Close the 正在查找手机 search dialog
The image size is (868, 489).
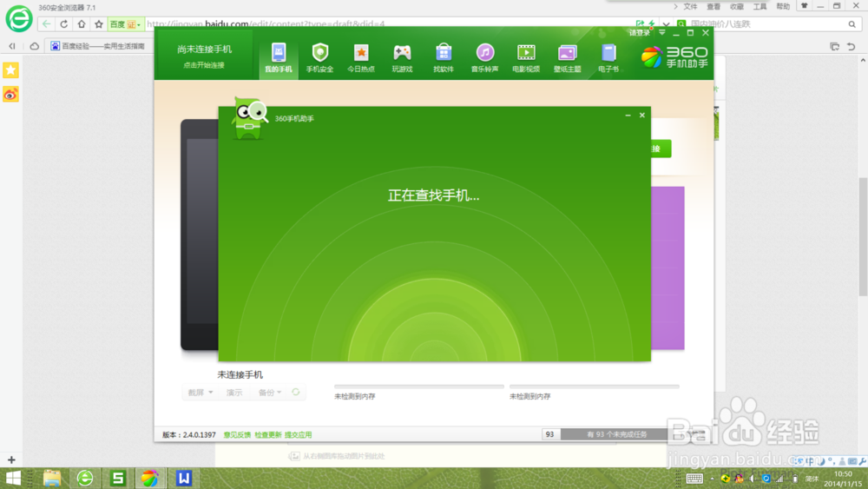click(642, 116)
